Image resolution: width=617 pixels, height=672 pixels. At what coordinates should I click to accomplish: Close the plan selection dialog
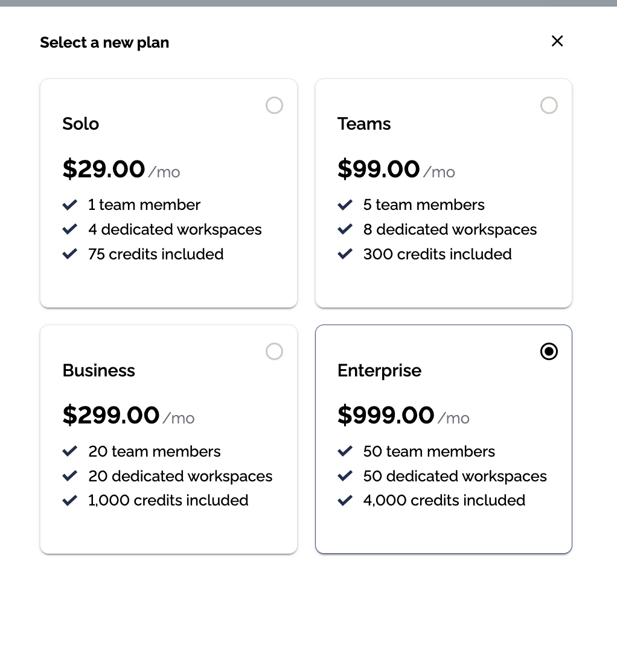557,41
